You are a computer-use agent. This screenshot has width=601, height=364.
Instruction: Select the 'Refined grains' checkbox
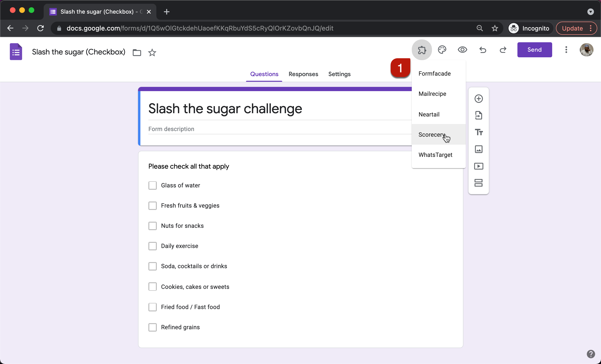[x=152, y=327]
